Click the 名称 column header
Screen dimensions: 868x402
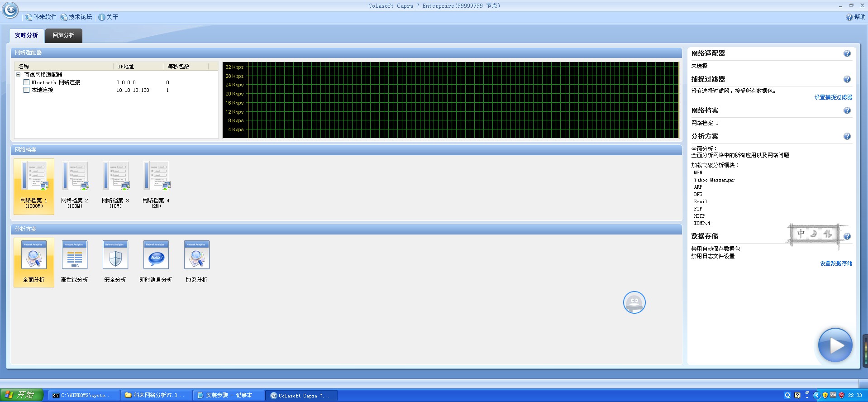(64, 67)
